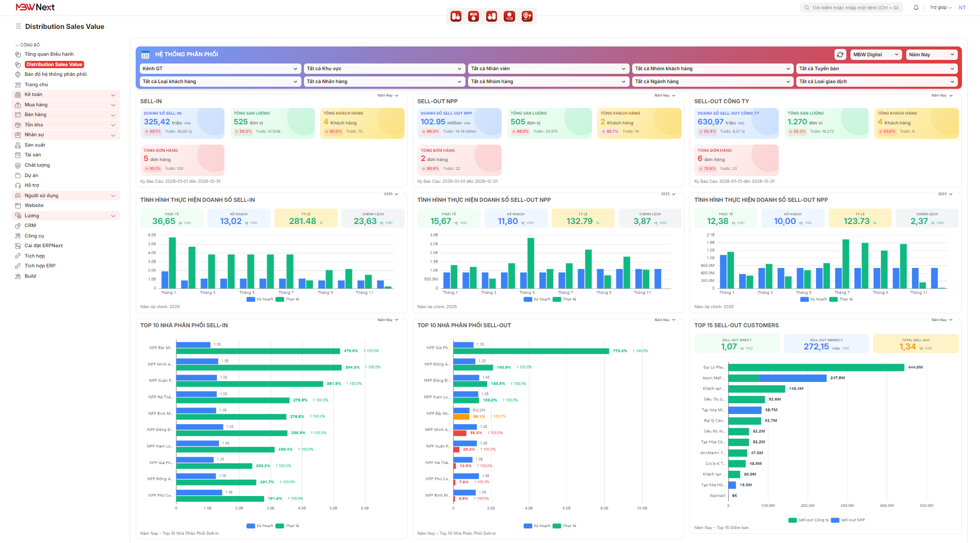Open the Website sidebar link

pyautogui.click(x=34, y=205)
